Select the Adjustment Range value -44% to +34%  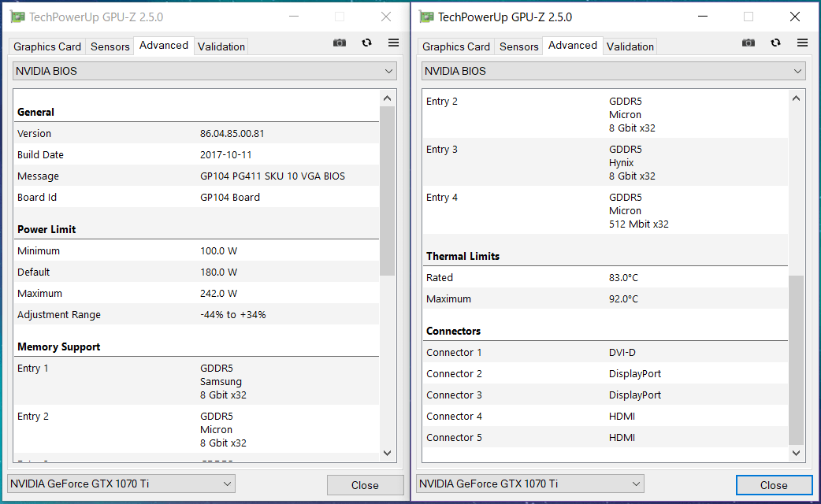coord(233,314)
